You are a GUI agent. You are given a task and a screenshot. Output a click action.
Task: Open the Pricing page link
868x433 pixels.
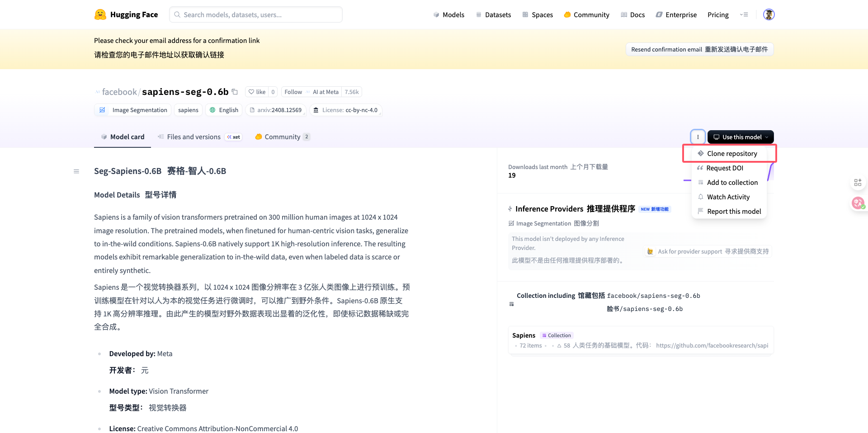(718, 15)
